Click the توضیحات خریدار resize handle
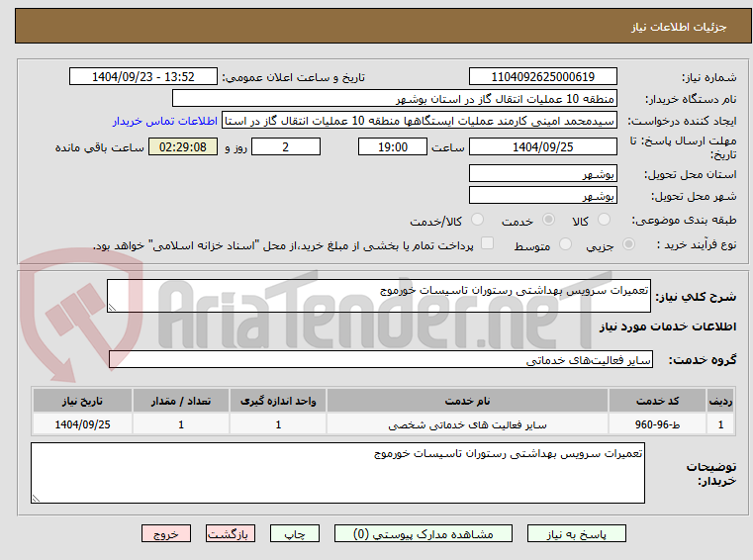Image resolution: width=753 pixels, height=560 pixels. 36,498
